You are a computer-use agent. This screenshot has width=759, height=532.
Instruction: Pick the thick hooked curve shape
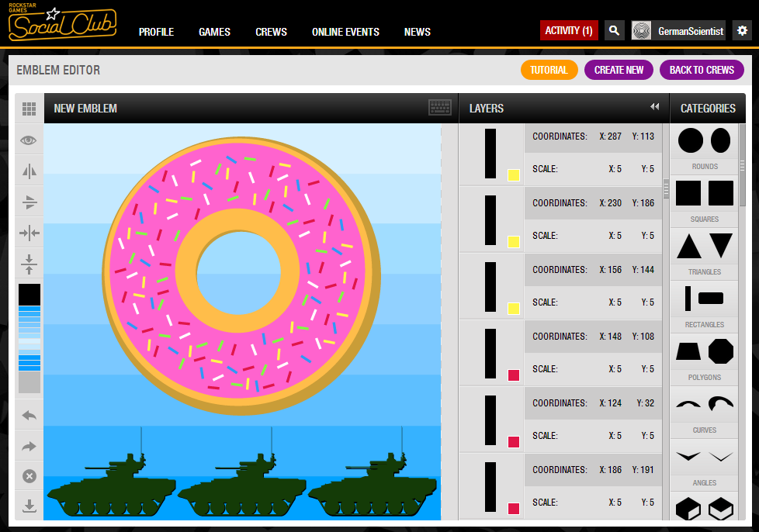click(721, 403)
